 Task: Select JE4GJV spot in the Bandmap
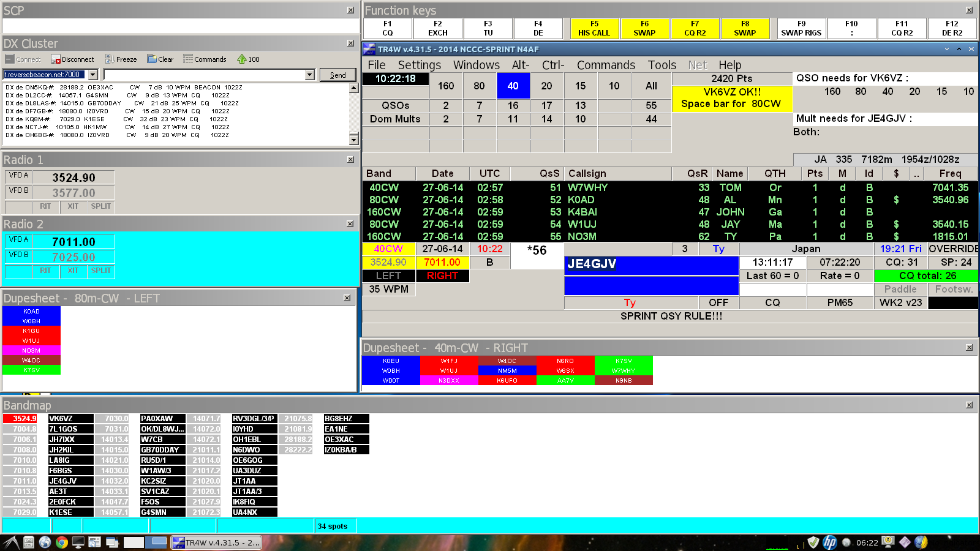[x=71, y=481]
